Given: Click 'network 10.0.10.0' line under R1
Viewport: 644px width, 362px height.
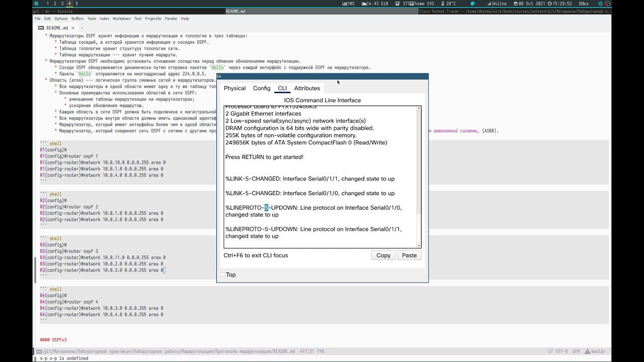Looking at the screenshot, I should (103, 163).
